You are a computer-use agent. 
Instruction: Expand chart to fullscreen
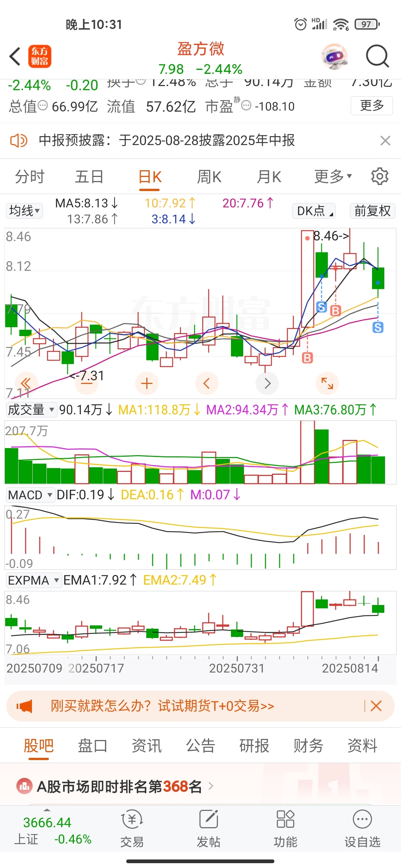coord(327,383)
